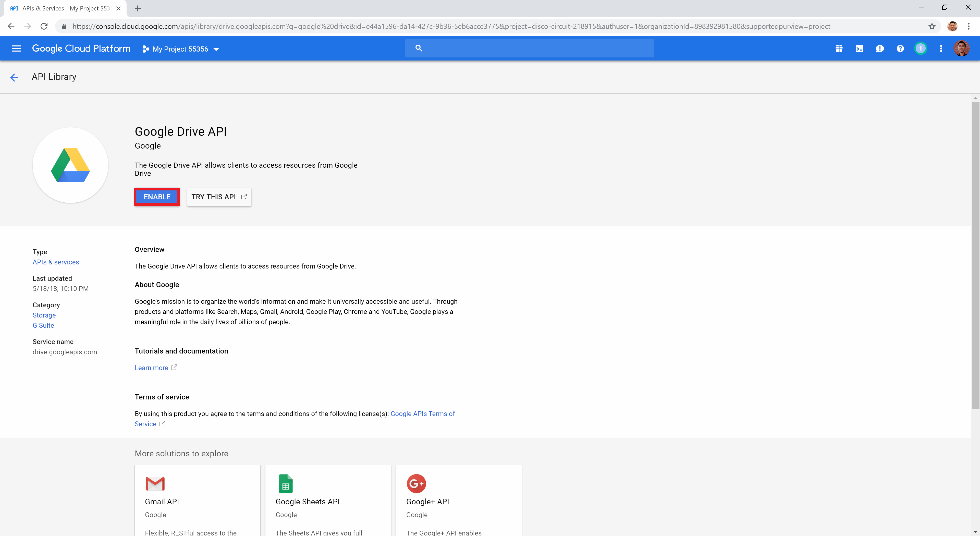The width and height of the screenshot is (980, 536).
Task: Enable the Google Drive API
Action: tap(156, 197)
